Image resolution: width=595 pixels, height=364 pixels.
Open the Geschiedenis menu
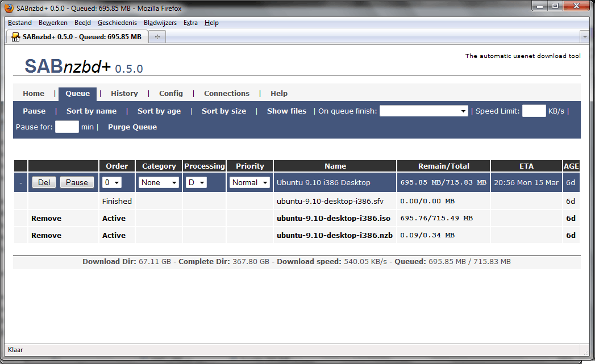117,23
